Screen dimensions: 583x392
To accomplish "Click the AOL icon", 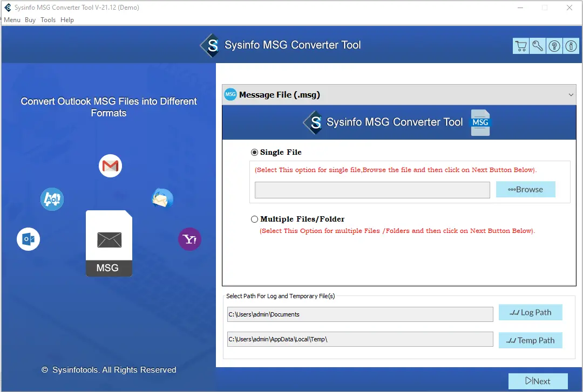I will coord(52,200).
